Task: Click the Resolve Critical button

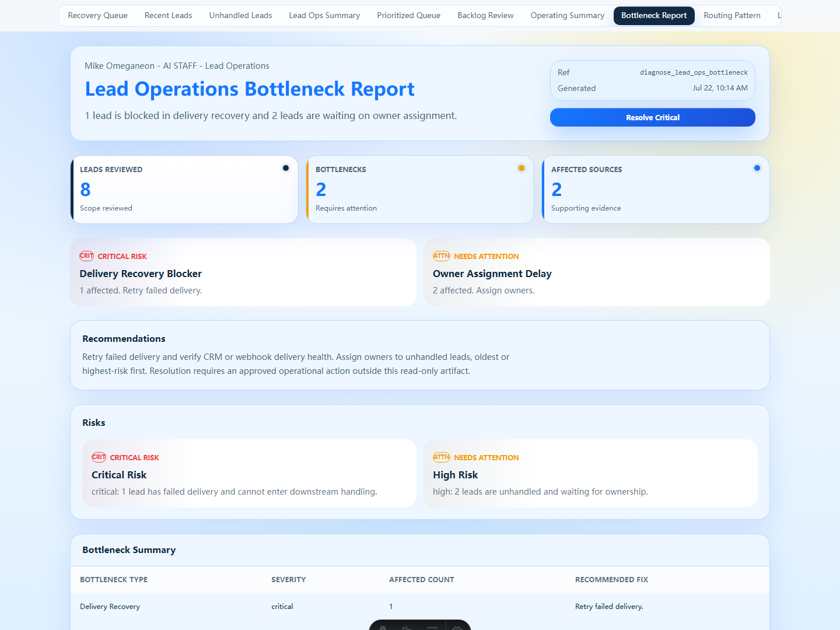Action: pyautogui.click(x=653, y=117)
